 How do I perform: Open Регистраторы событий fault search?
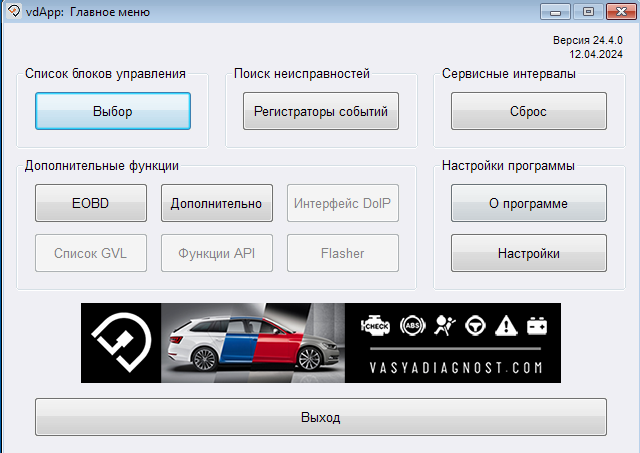[321, 111]
